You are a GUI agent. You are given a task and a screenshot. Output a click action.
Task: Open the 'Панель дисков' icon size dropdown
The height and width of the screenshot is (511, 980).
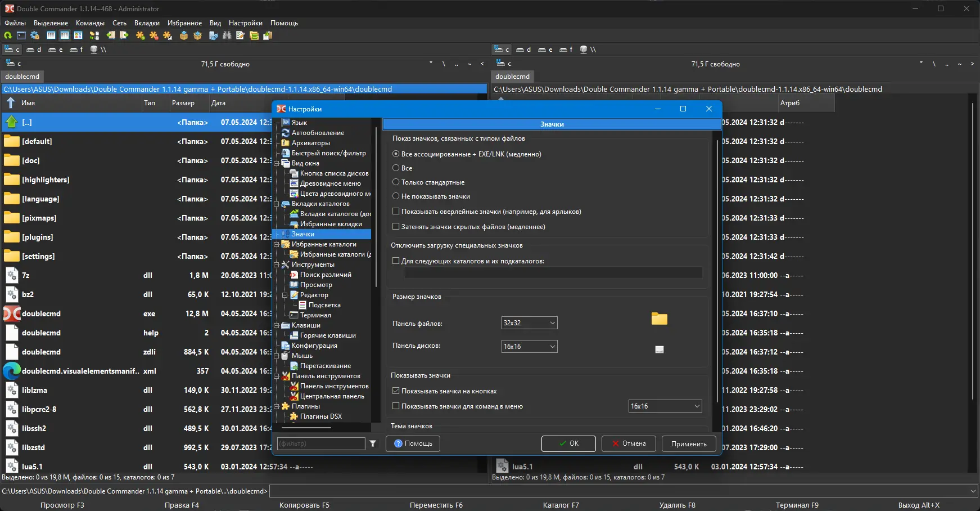pyautogui.click(x=529, y=347)
